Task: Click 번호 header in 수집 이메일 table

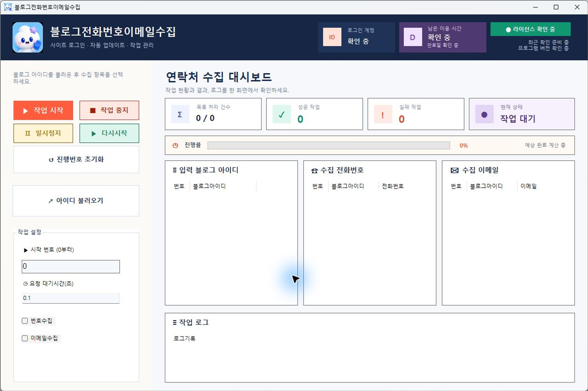Action: [456, 186]
